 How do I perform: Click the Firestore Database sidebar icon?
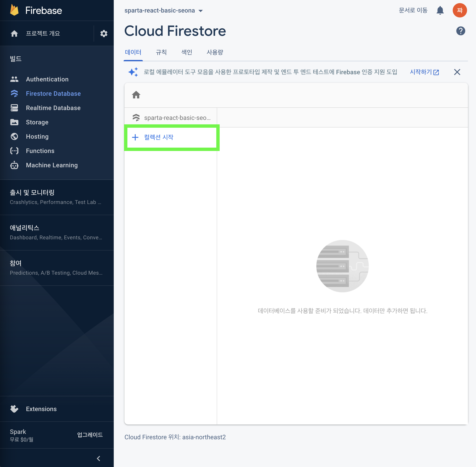(14, 93)
